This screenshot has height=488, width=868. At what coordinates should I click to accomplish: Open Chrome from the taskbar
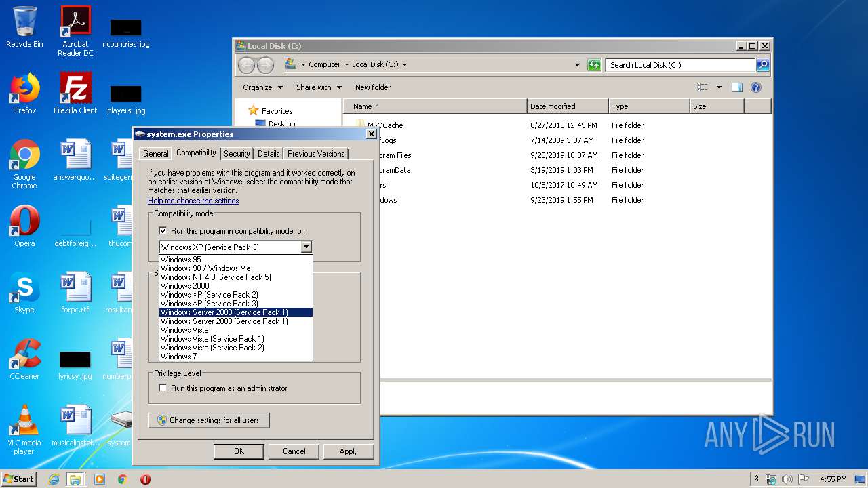point(122,479)
